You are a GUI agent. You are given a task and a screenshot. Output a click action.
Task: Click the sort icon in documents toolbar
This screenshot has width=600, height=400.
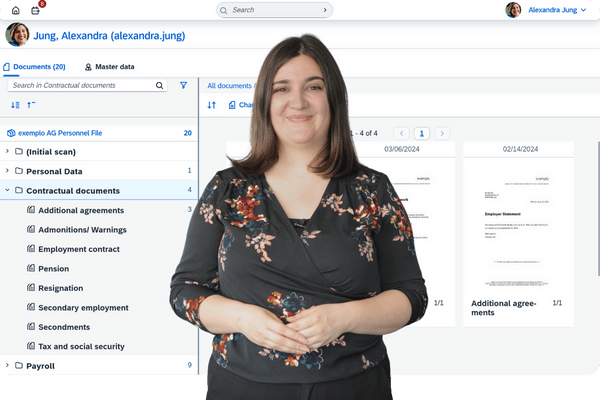point(212,105)
